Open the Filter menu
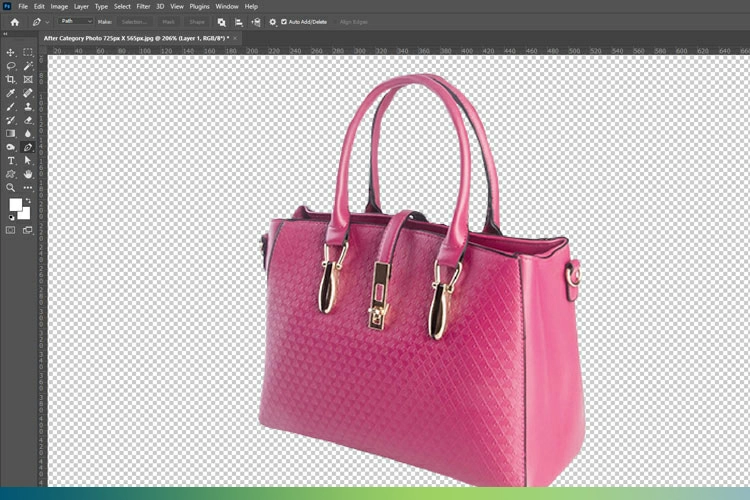750x500 pixels. 143,6
